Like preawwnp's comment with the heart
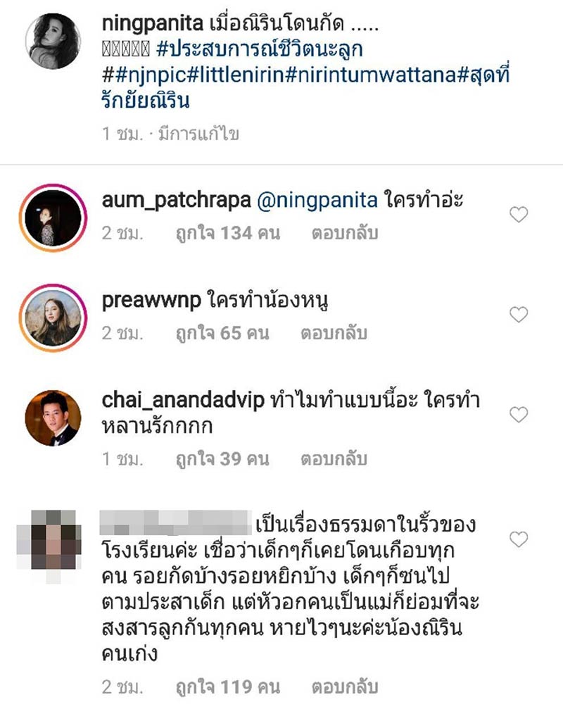 [519, 314]
